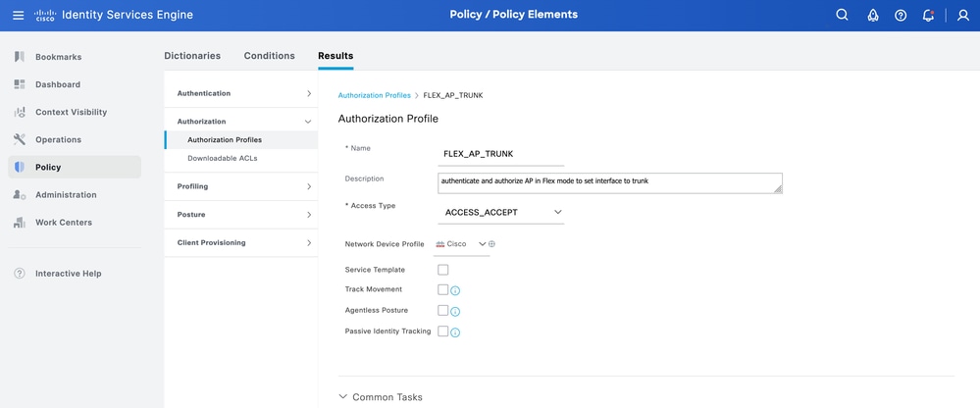Switch to the Dictionaries tab

click(x=192, y=56)
